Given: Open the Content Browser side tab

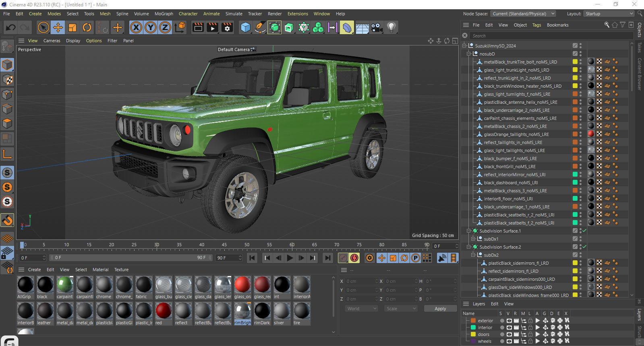Looking at the screenshot, I should pyautogui.click(x=639, y=74).
